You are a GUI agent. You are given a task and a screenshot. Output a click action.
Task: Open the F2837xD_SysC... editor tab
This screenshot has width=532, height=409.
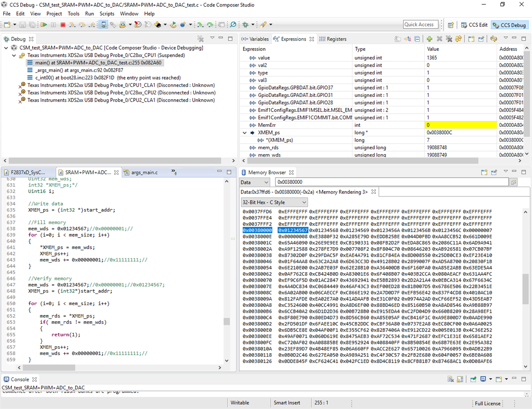[x=24, y=172]
